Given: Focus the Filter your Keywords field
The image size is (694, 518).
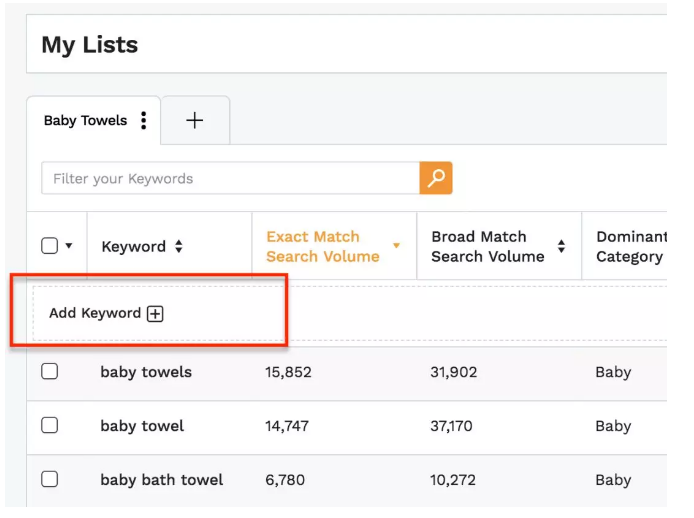Looking at the screenshot, I should pos(230,179).
